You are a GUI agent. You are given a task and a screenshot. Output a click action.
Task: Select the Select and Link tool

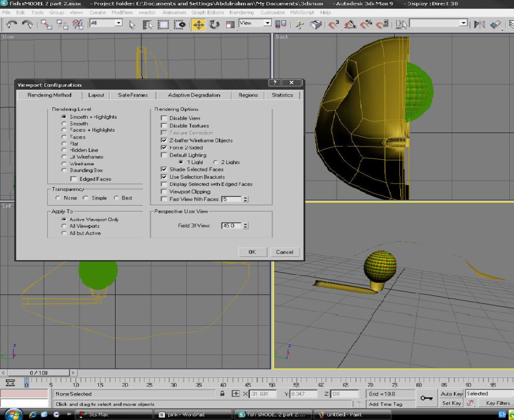coord(46,24)
